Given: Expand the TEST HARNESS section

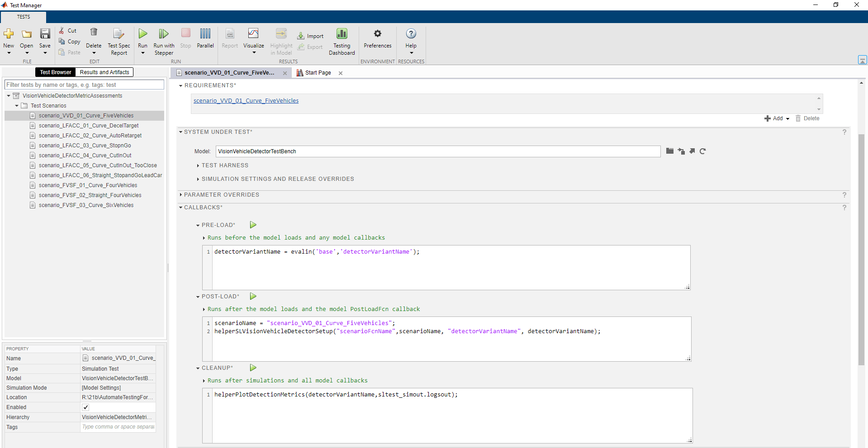Looking at the screenshot, I should click(198, 165).
